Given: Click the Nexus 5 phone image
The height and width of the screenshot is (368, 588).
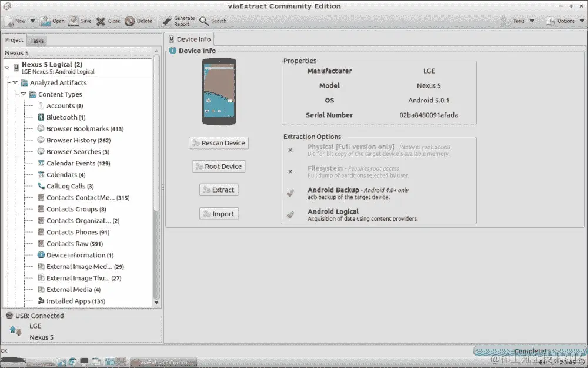Looking at the screenshot, I should (219, 92).
